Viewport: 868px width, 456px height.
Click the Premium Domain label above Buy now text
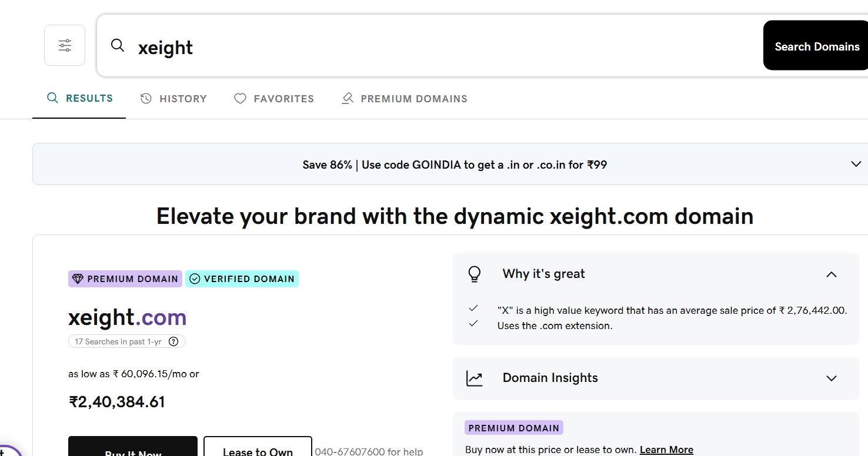tap(514, 428)
